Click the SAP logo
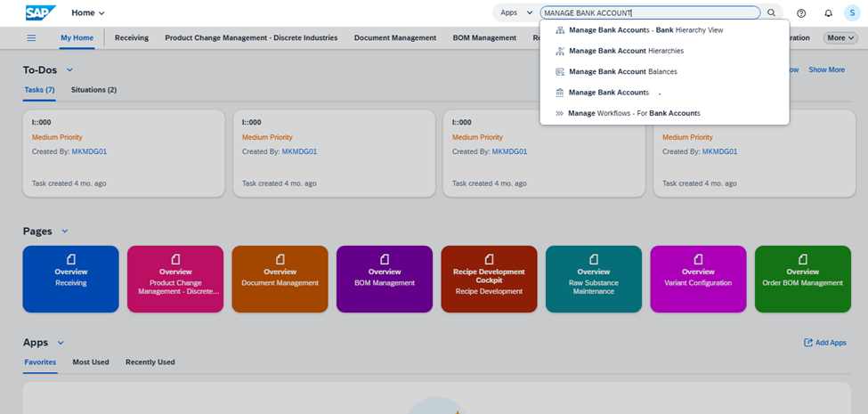This screenshot has width=868, height=414. pyautogui.click(x=41, y=12)
